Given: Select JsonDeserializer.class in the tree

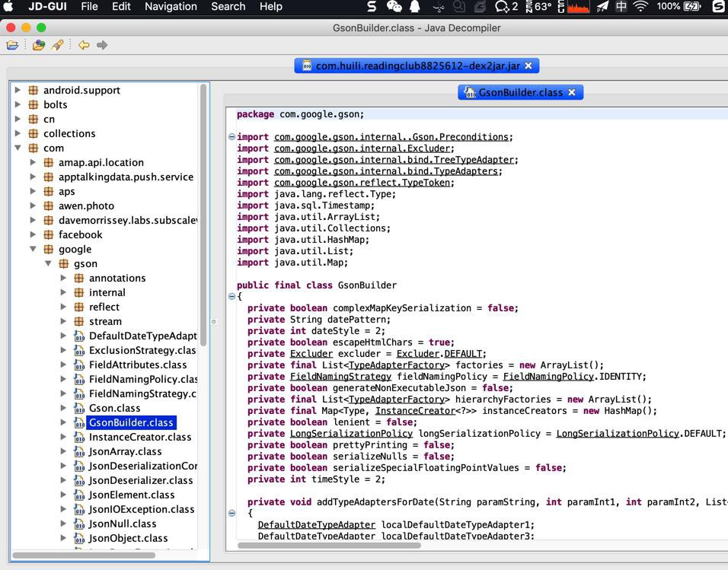Looking at the screenshot, I should [x=141, y=480].
